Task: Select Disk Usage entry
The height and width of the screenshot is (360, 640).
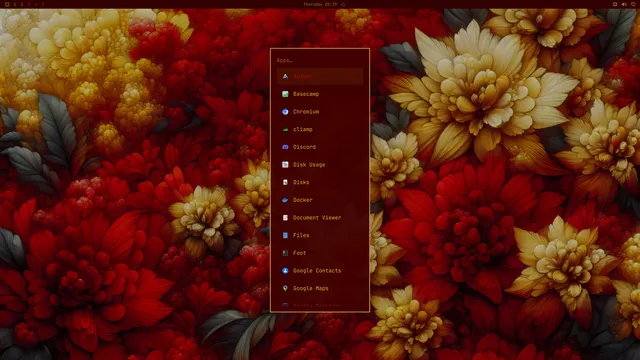Action: point(320,164)
